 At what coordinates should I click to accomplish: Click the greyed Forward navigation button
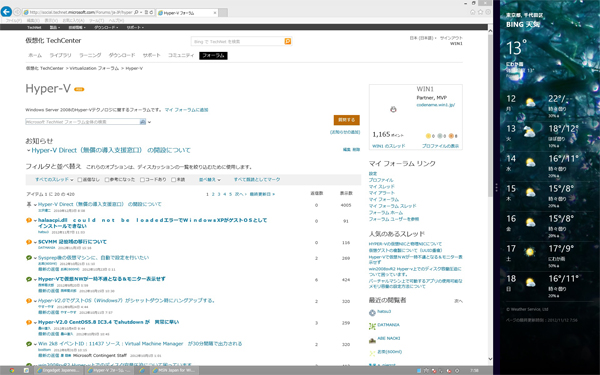[17, 12]
